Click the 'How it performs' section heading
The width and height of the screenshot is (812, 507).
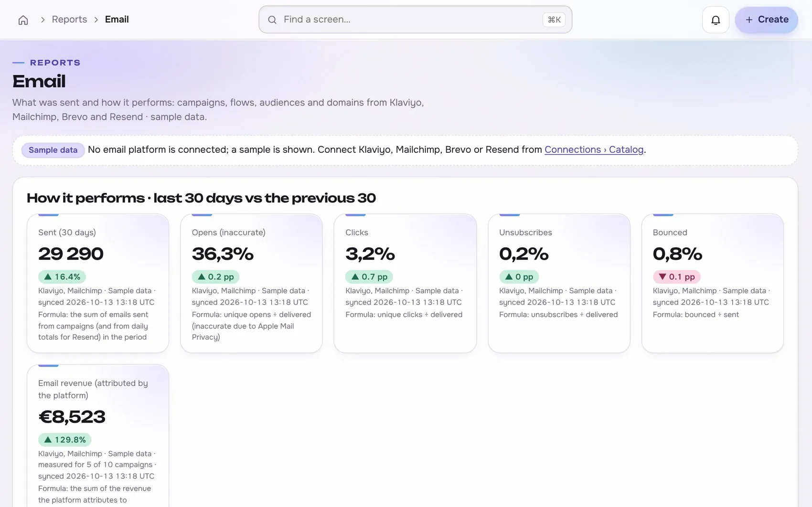point(201,198)
